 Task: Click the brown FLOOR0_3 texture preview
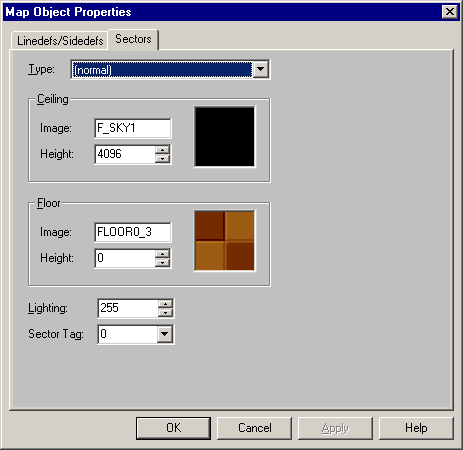(225, 241)
